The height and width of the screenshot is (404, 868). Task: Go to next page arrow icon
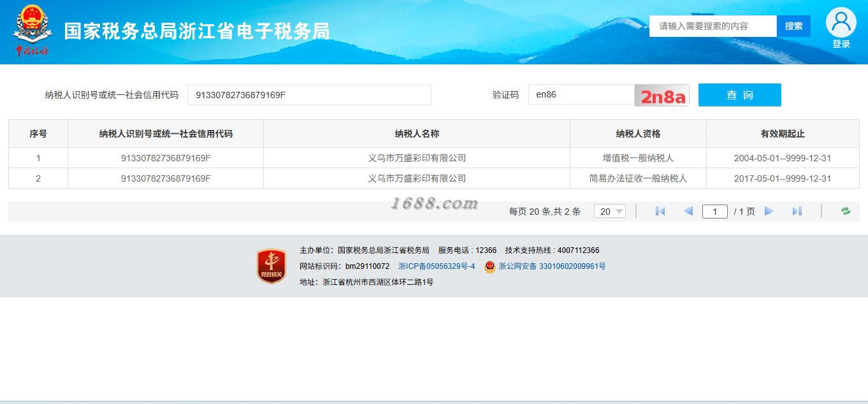pos(769,212)
